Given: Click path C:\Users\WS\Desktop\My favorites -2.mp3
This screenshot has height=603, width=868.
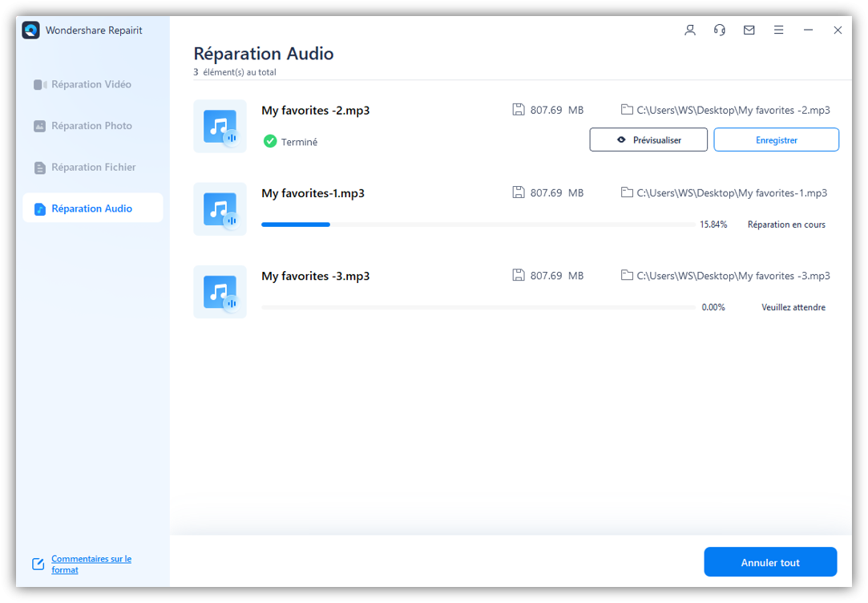Looking at the screenshot, I should point(733,110).
